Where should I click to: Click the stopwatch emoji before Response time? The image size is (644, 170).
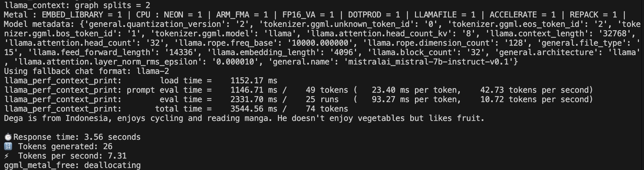click(x=8, y=137)
